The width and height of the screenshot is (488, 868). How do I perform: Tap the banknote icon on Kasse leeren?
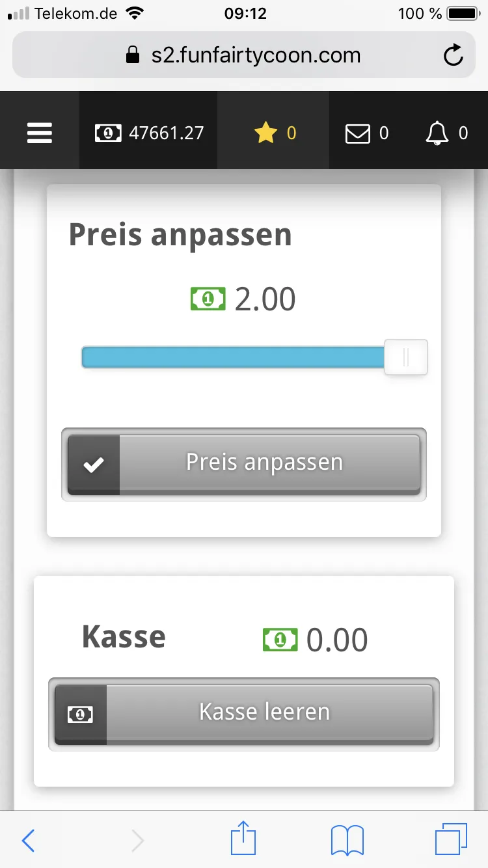[80, 714]
